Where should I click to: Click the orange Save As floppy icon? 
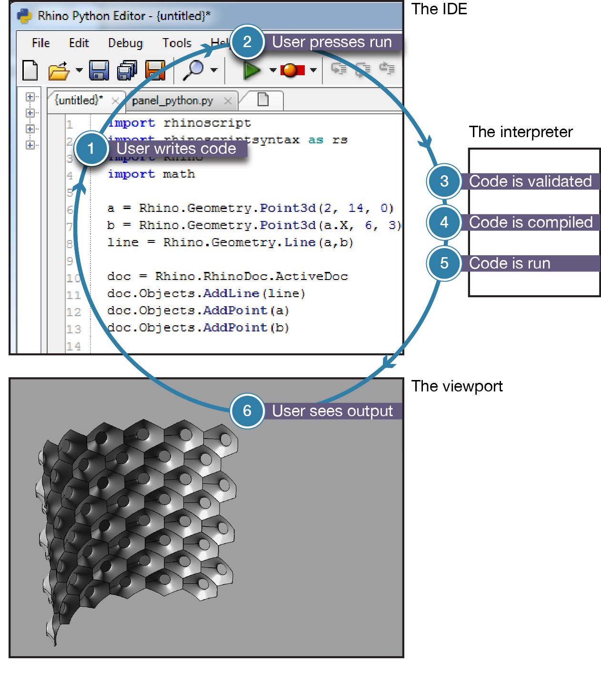[155, 70]
